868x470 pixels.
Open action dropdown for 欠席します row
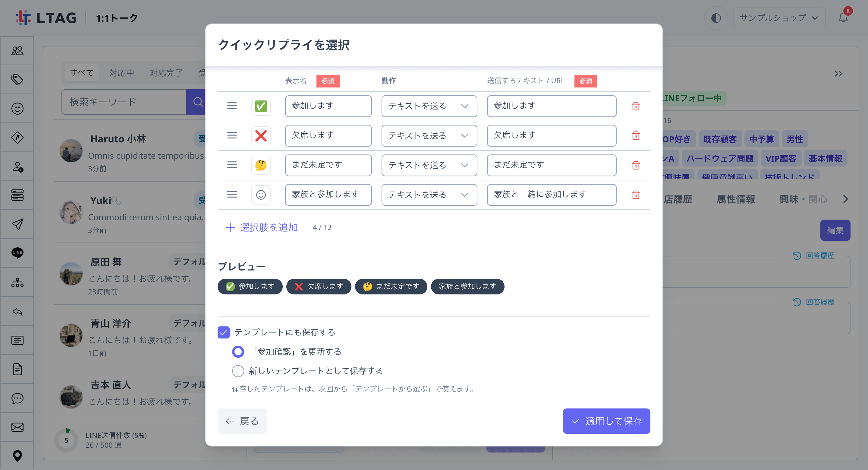pos(429,135)
